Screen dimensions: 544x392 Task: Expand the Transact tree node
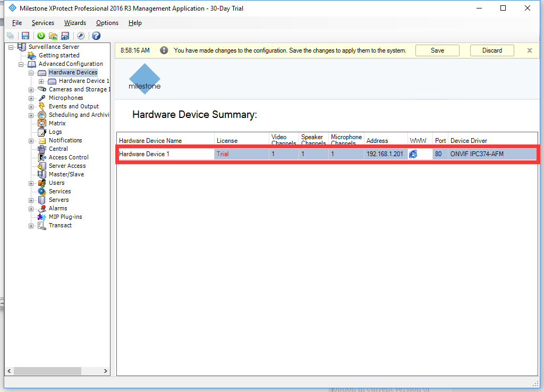(x=31, y=226)
